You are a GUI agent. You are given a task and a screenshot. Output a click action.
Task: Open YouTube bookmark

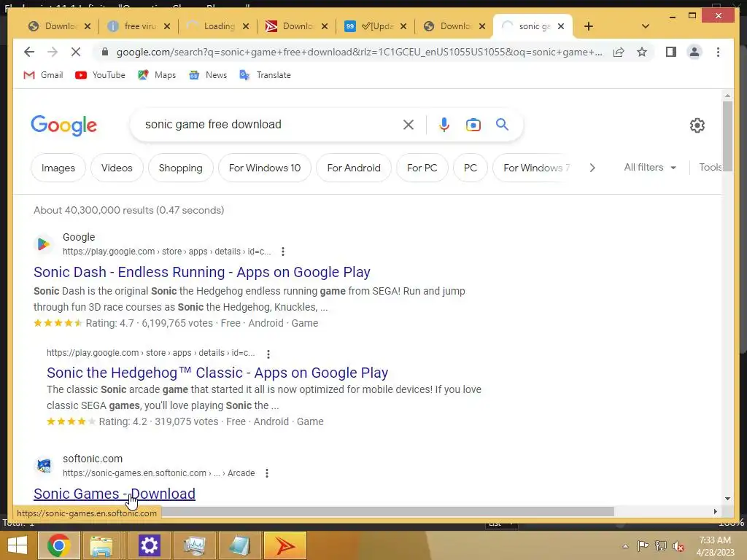click(x=101, y=75)
